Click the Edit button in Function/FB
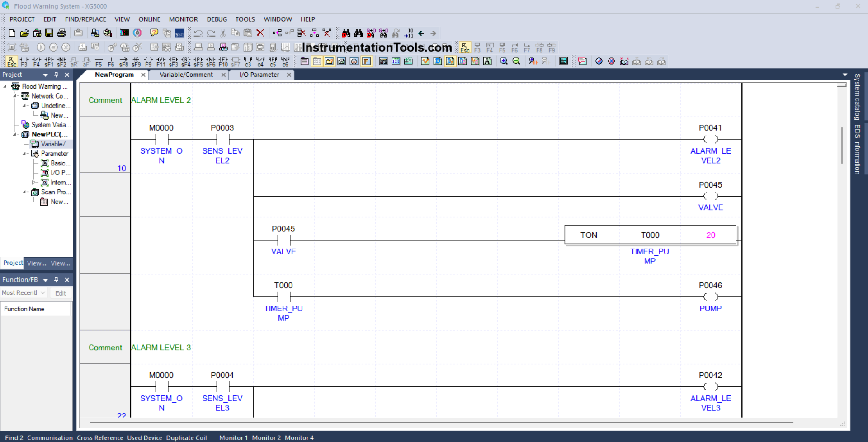 61,293
